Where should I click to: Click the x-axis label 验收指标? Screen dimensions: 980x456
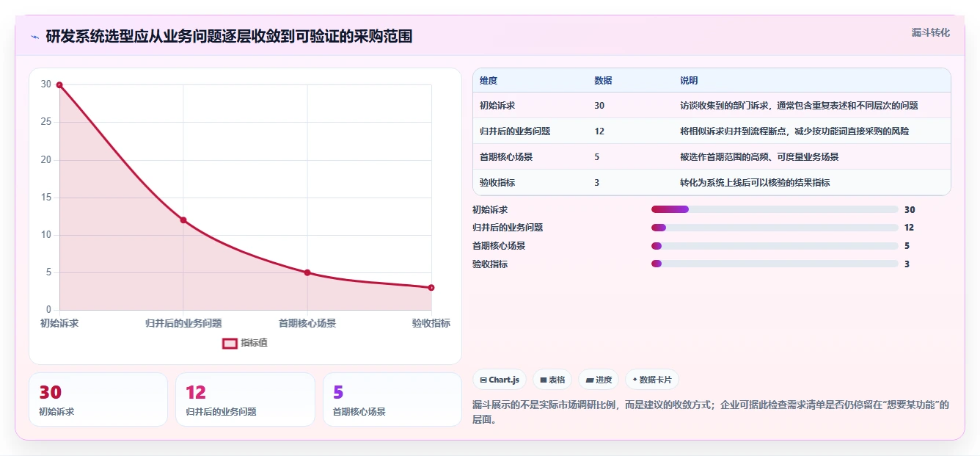click(x=431, y=323)
